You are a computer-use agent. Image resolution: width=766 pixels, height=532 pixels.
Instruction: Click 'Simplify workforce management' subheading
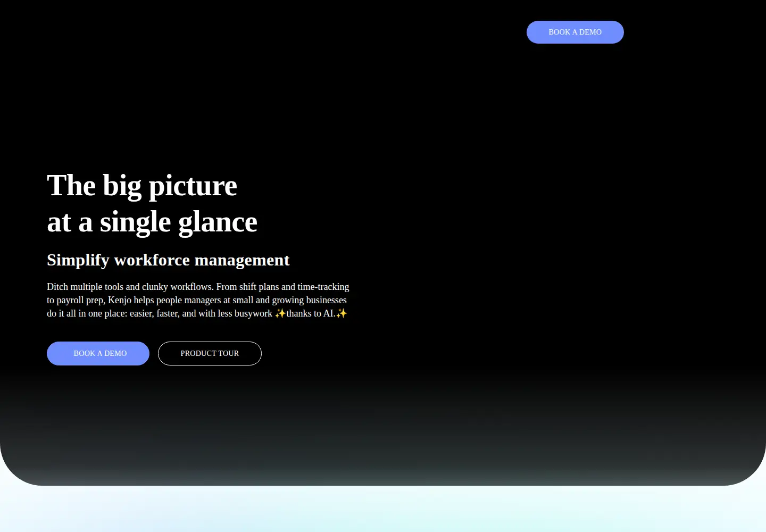coord(168,260)
